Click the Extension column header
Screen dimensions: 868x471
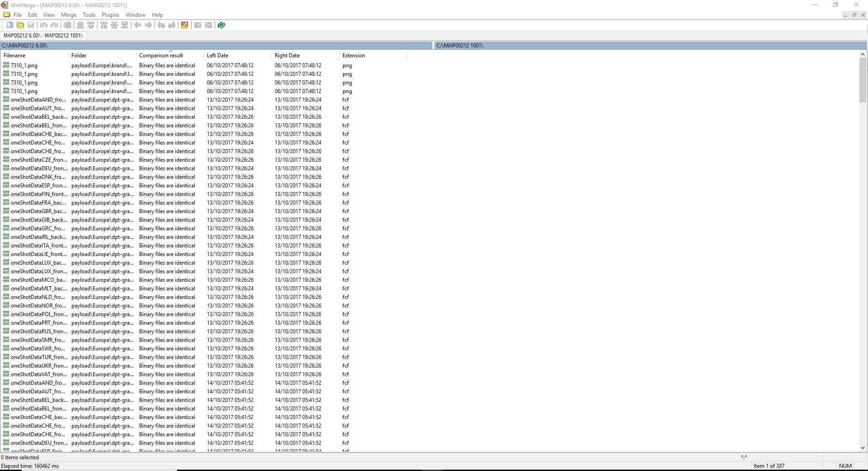[353, 56]
